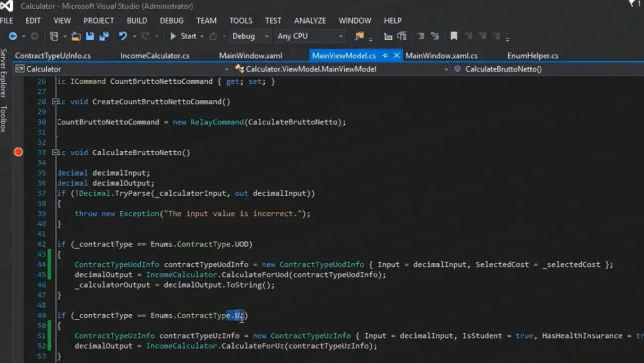Click the 'decimalOutput' declaration on line 36
Screen dimensions: 644x363
(123, 183)
